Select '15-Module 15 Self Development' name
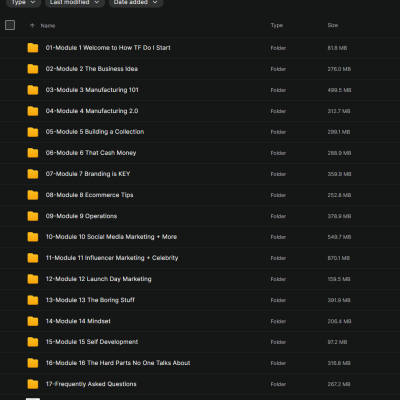 coord(92,342)
